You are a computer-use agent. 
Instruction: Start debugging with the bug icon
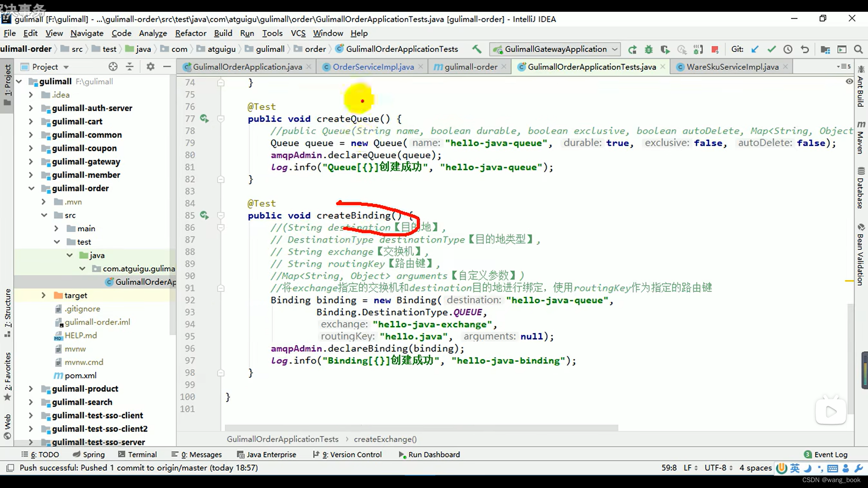tap(649, 49)
